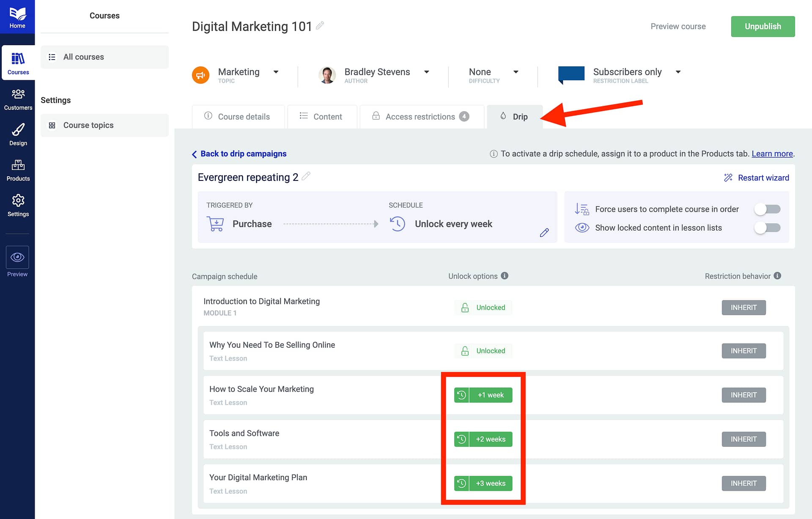Open the difficulty dropdown showing None

tap(516, 72)
